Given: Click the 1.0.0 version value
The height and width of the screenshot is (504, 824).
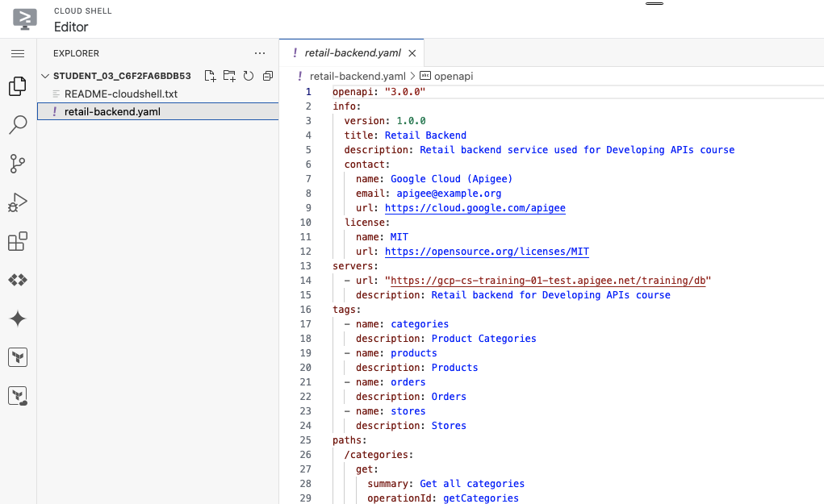Looking at the screenshot, I should 411,121.
